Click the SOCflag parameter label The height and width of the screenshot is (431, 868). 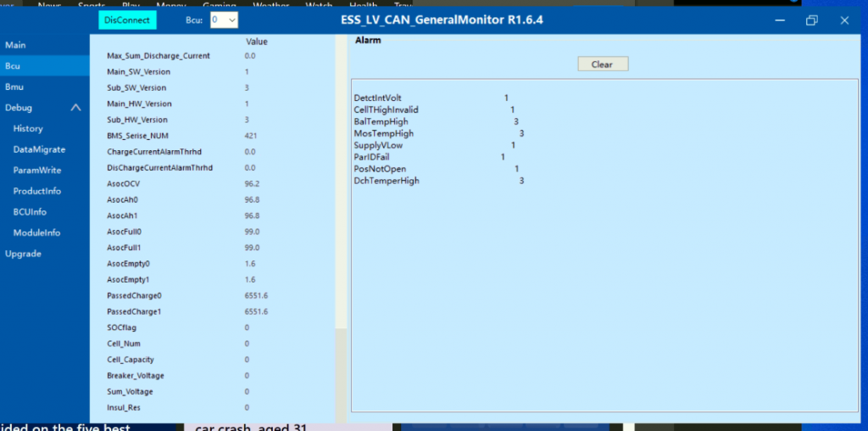122,327
